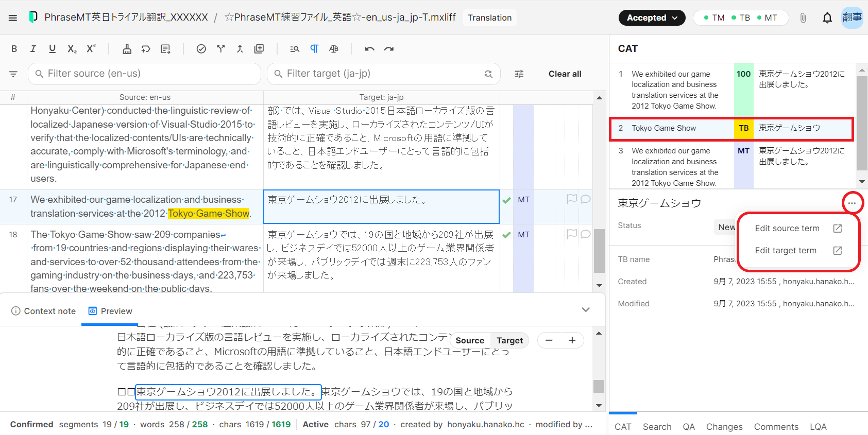The height and width of the screenshot is (435, 868).
Task: Click the Underline icon
Action: pos(52,49)
